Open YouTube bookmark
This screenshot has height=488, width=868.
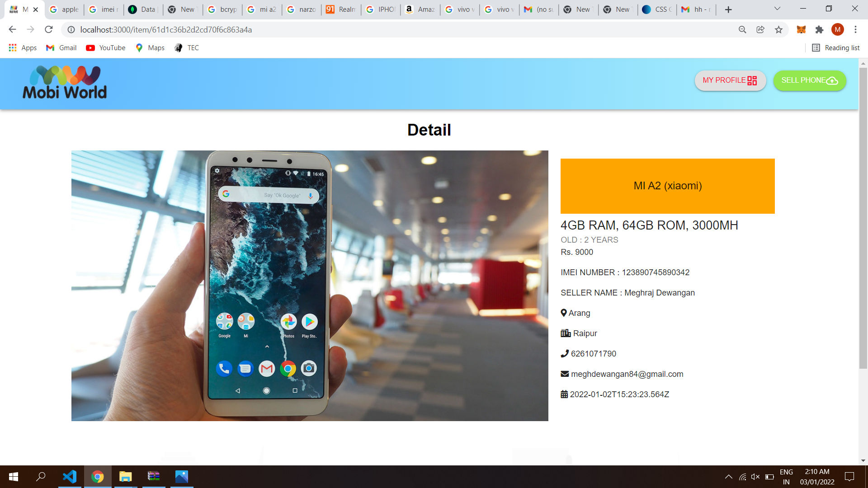point(106,48)
